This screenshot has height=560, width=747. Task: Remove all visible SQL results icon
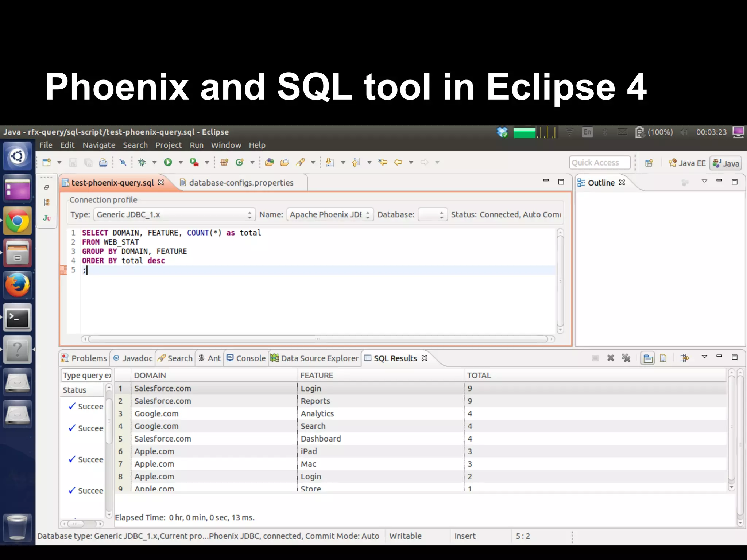coord(626,358)
